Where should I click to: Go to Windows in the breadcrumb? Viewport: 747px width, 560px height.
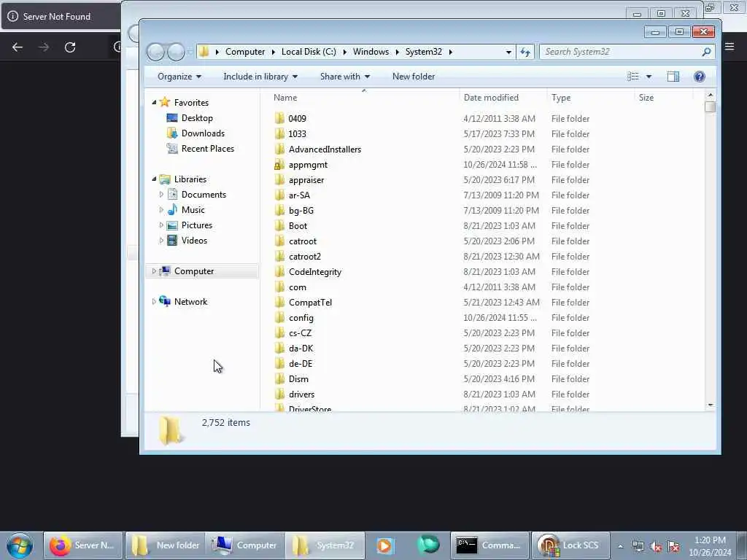371,52
